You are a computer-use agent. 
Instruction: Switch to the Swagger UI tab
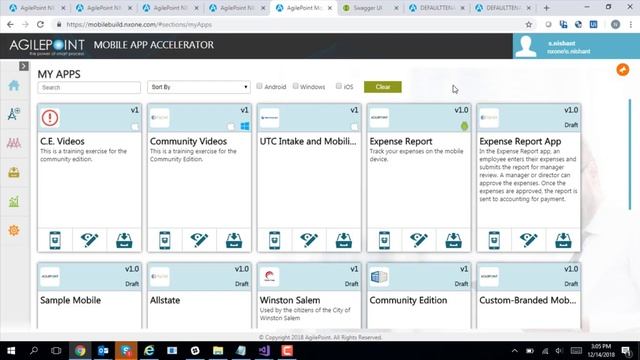(x=371, y=8)
